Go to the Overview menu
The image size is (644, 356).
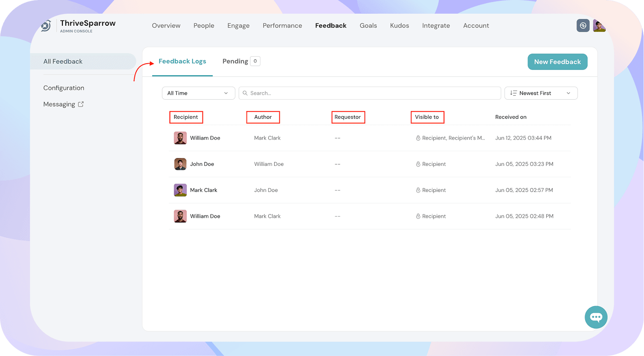coord(166,26)
